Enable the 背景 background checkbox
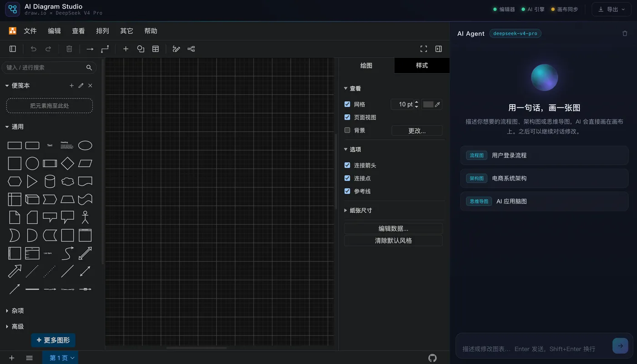The width and height of the screenshot is (637, 364). [347, 130]
